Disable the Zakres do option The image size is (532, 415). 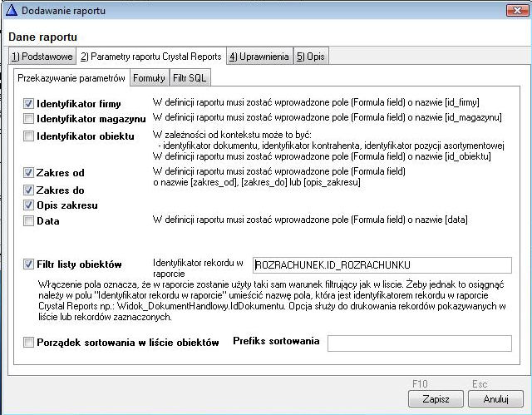click(29, 190)
